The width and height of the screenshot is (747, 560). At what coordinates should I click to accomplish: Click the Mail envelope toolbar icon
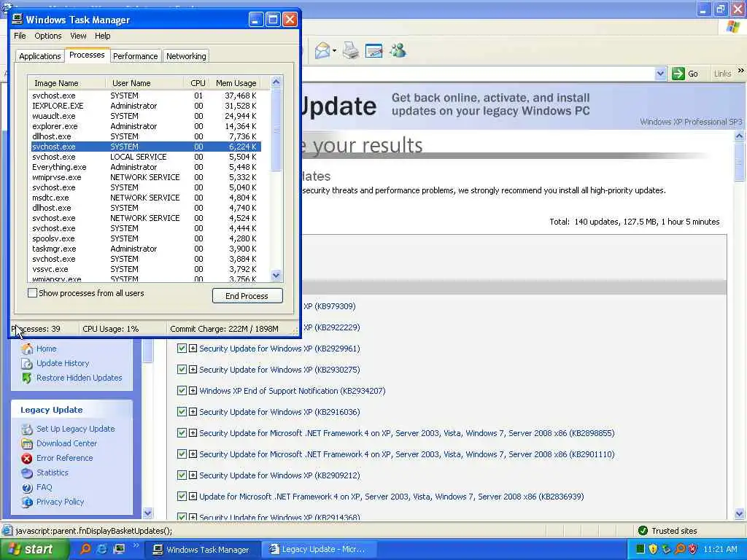[x=322, y=50]
